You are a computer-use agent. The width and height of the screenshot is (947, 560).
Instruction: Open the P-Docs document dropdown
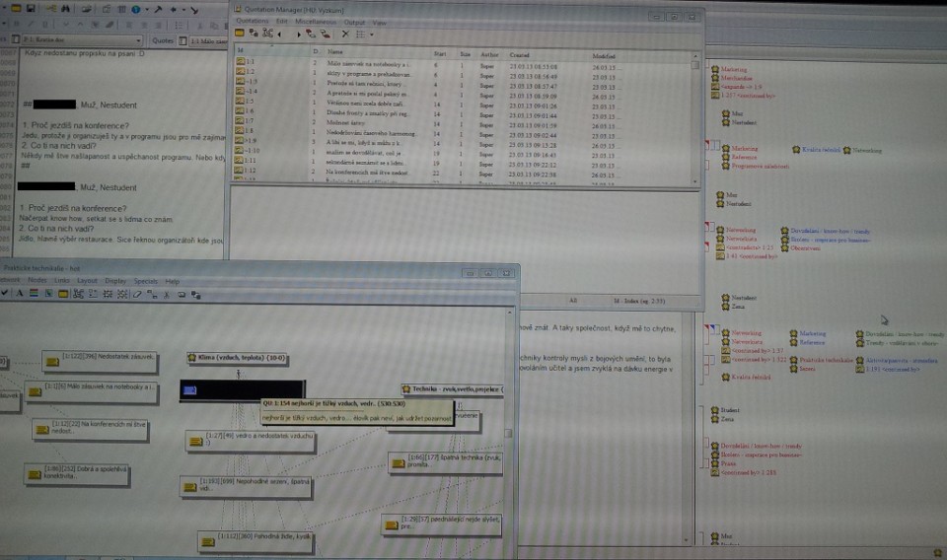point(138,39)
